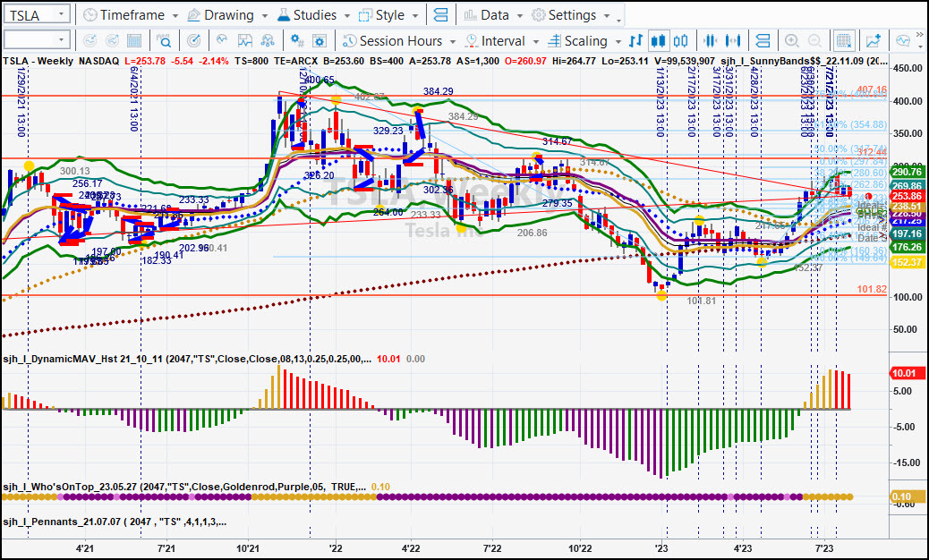Open the Timeframe menu

[131, 15]
